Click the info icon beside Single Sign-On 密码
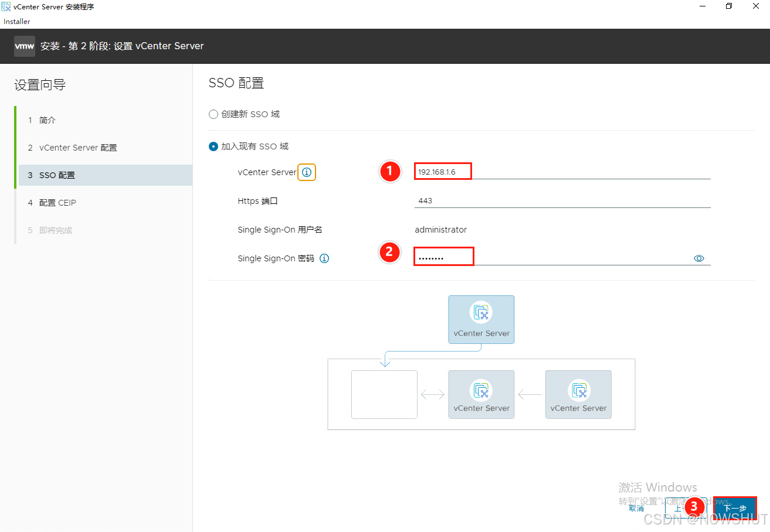Viewport: 770px width, 532px height. coord(324,258)
